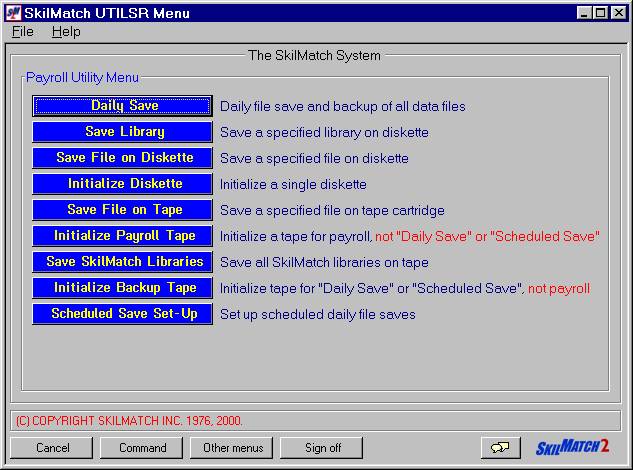Choose Initialize Diskette
The height and width of the screenshot is (470, 633).
122,184
